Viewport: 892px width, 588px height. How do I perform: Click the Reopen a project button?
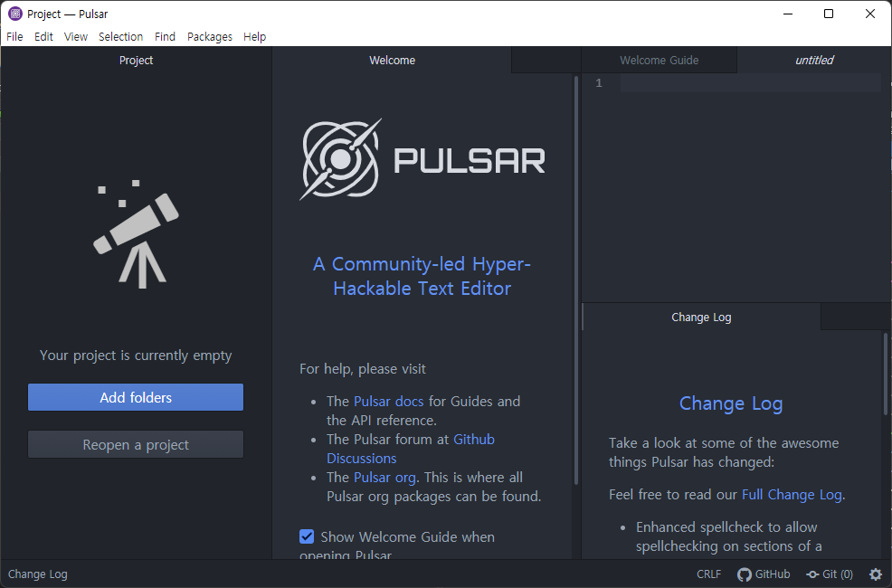click(x=136, y=444)
